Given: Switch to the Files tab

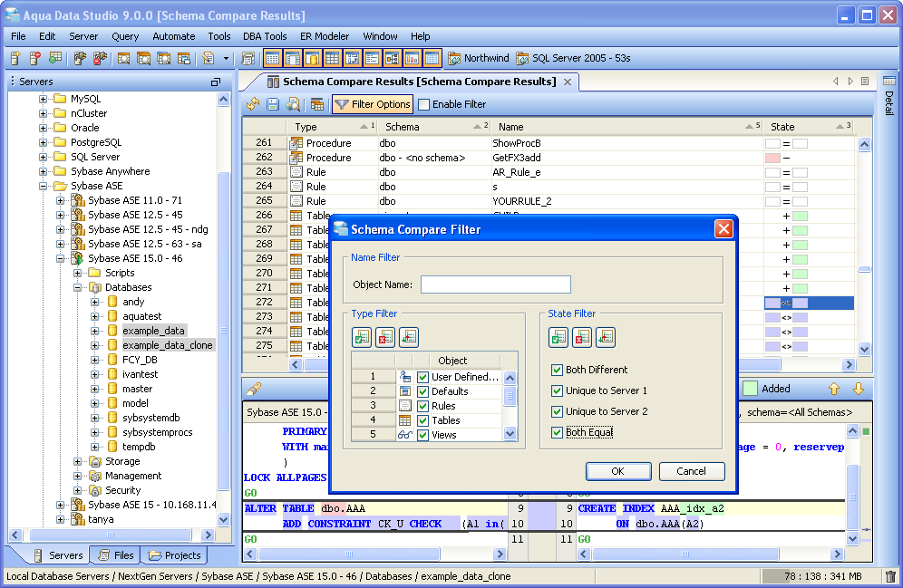Looking at the screenshot, I should click(115, 555).
